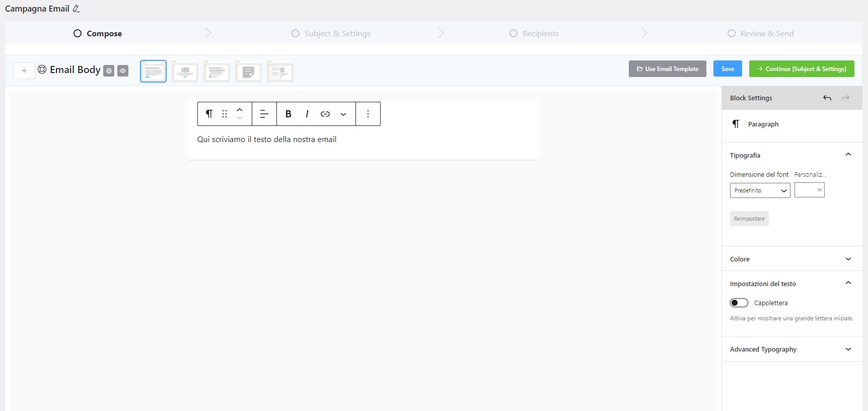
Task: Click the pencil icon beside Campagna Email
Action: (77, 9)
